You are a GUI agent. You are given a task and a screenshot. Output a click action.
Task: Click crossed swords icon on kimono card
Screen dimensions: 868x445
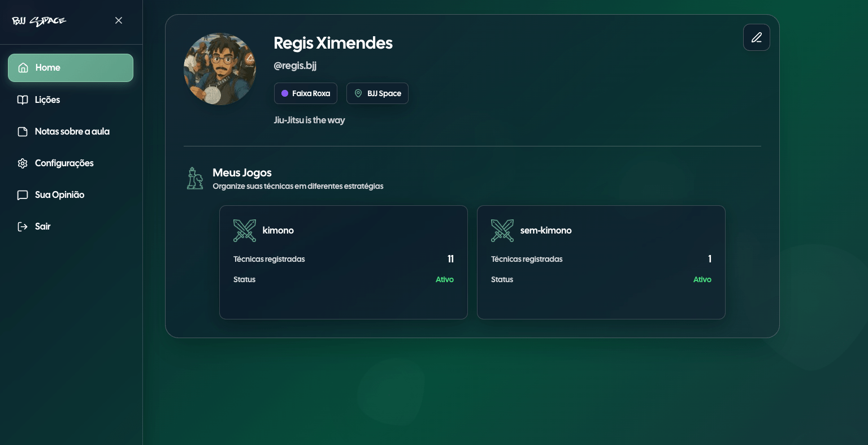pyautogui.click(x=245, y=231)
